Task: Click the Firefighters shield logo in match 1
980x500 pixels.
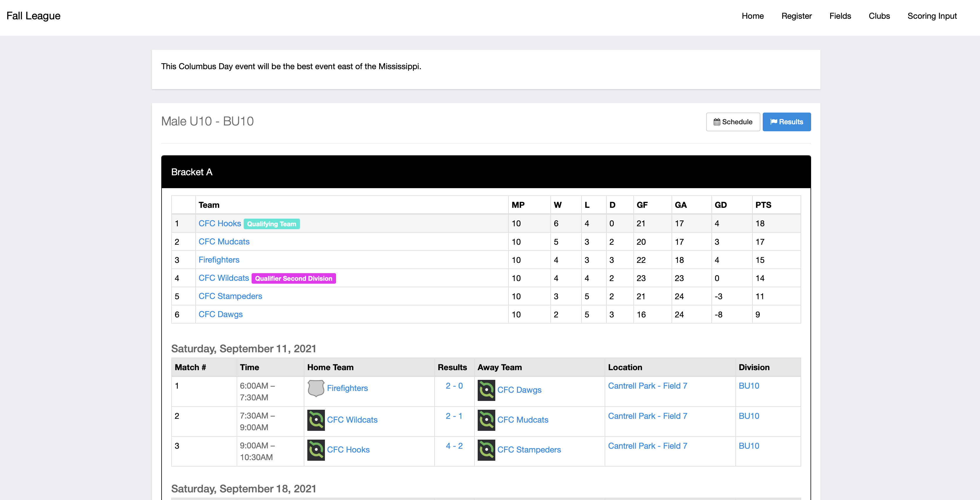Action: (316, 388)
